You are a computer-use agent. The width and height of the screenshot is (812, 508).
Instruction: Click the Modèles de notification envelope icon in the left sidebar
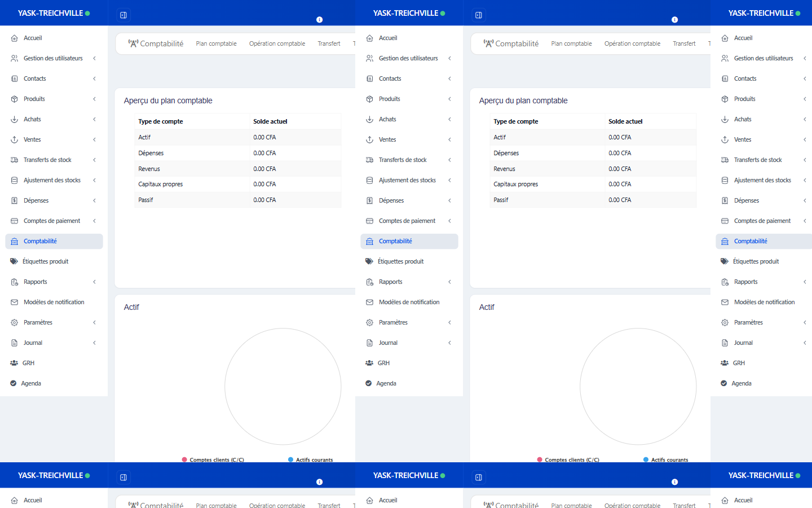(x=15, y=303)
